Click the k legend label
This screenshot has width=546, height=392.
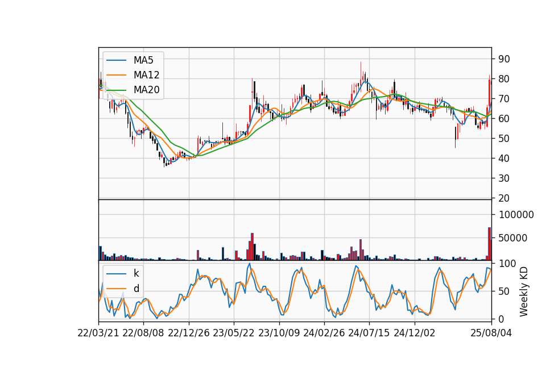coord(136,273)
